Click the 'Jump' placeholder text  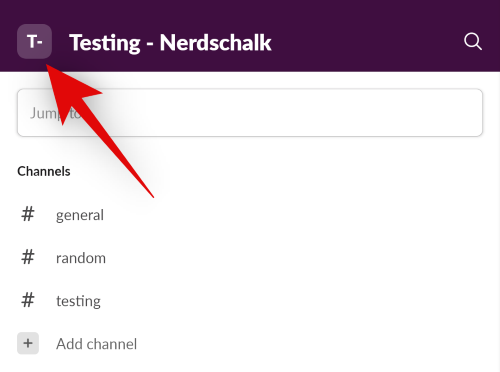(x=46, y=113)
